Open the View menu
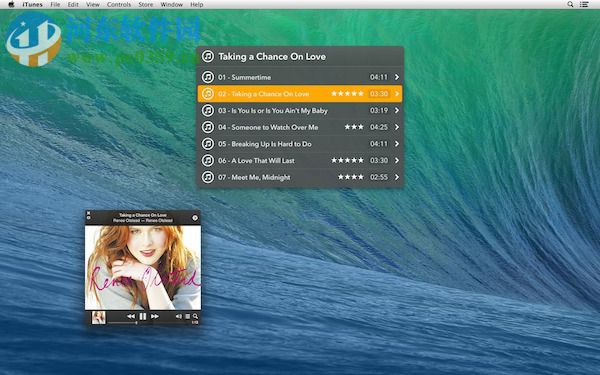The image size is (600, 375). pyautogui.click(x=93, y=4)
